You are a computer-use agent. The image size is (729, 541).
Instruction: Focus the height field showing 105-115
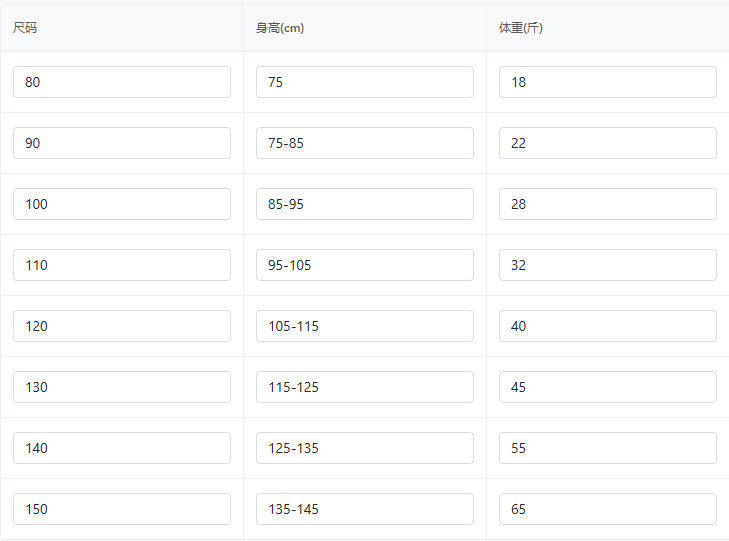pyautogui.click(x=364, y=326)
